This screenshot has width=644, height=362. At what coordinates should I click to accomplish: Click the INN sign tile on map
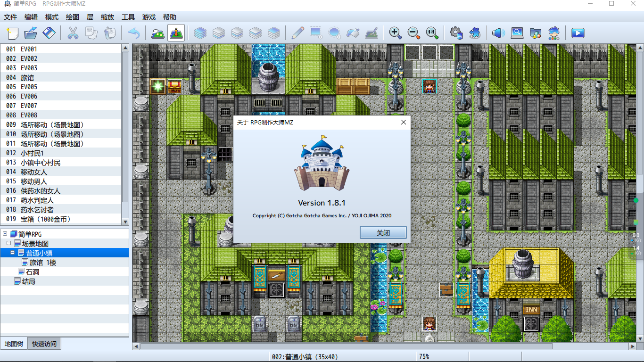[531, 310]
